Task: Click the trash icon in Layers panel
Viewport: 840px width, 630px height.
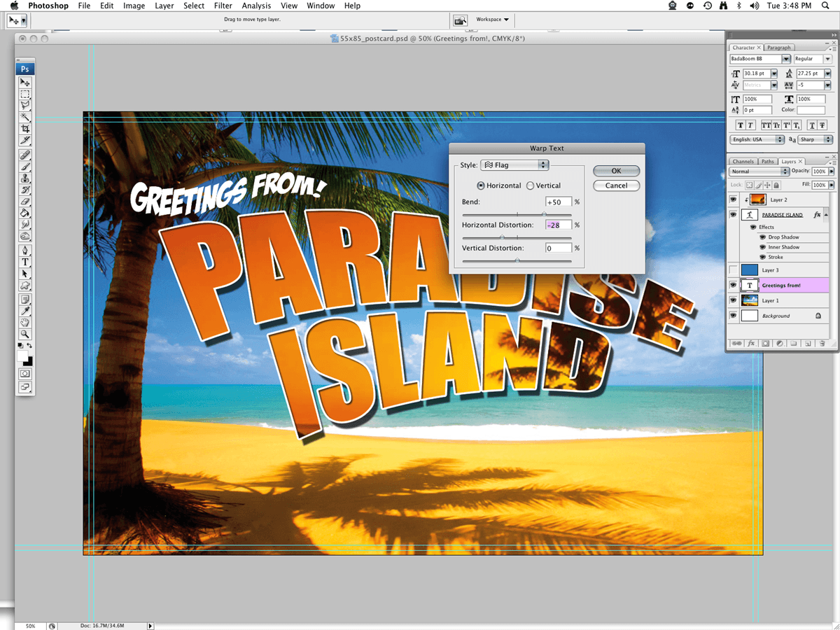Action: [822, 344]
